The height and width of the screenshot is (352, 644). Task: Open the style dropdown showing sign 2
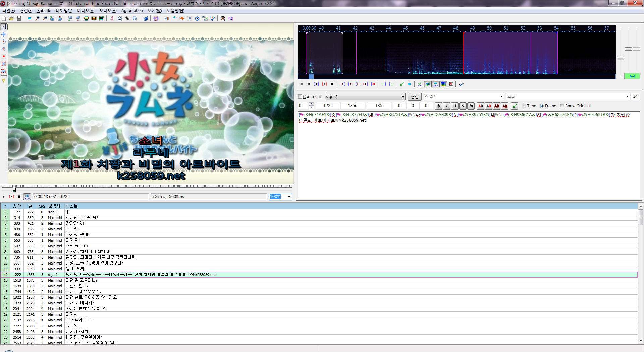[365, 97]
